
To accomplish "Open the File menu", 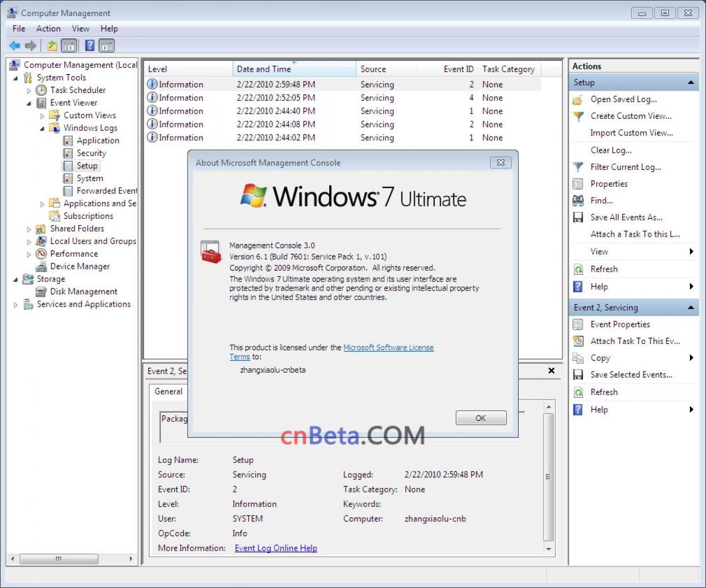I will point(19,29).
